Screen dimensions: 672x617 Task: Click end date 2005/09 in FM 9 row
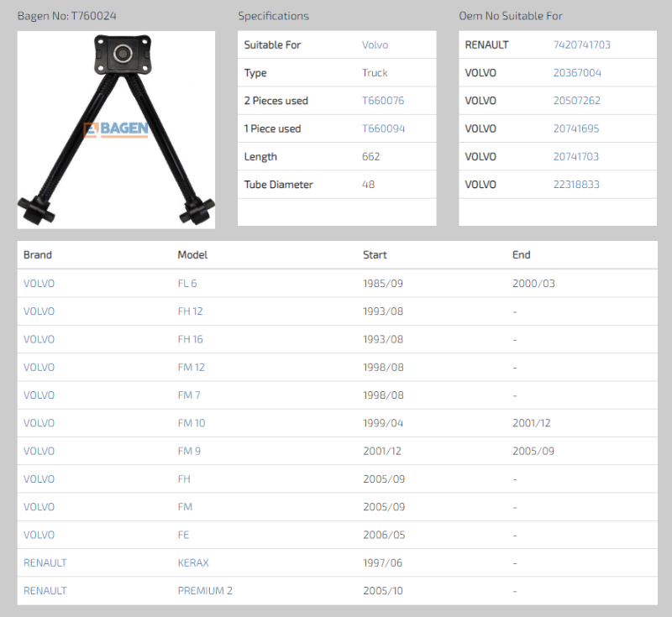(533, 451)
